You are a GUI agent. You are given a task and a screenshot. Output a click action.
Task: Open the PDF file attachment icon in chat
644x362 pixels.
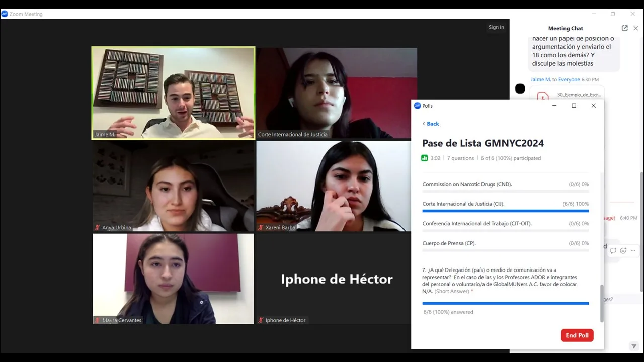click(542, 96)
